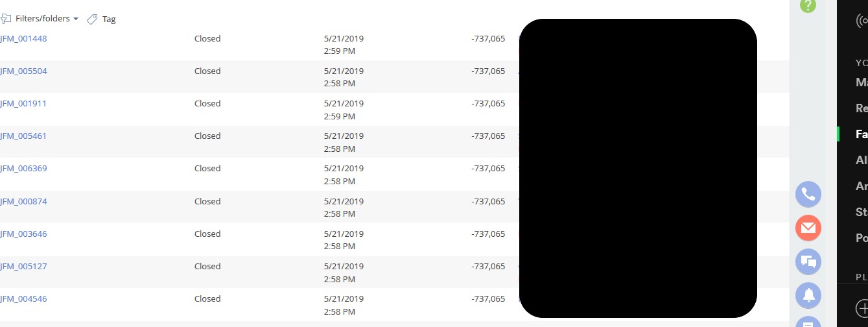Open record JFM_005504

(x=23, y=71)
